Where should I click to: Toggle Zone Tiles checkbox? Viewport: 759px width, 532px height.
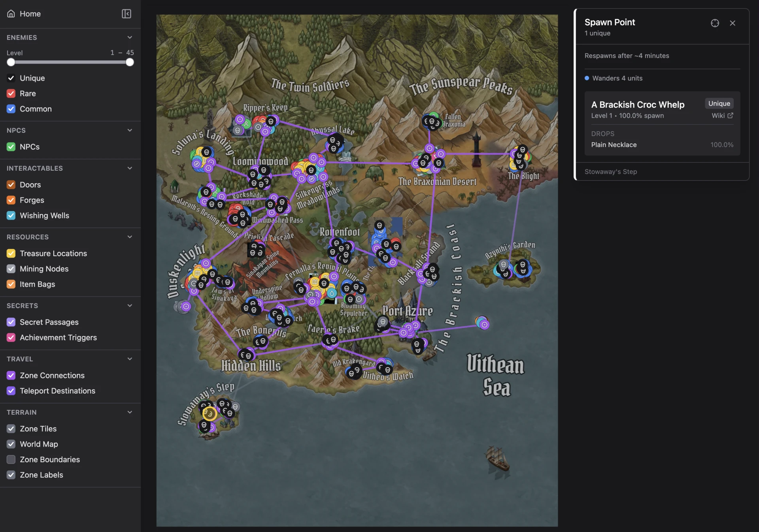click(11, 429)
